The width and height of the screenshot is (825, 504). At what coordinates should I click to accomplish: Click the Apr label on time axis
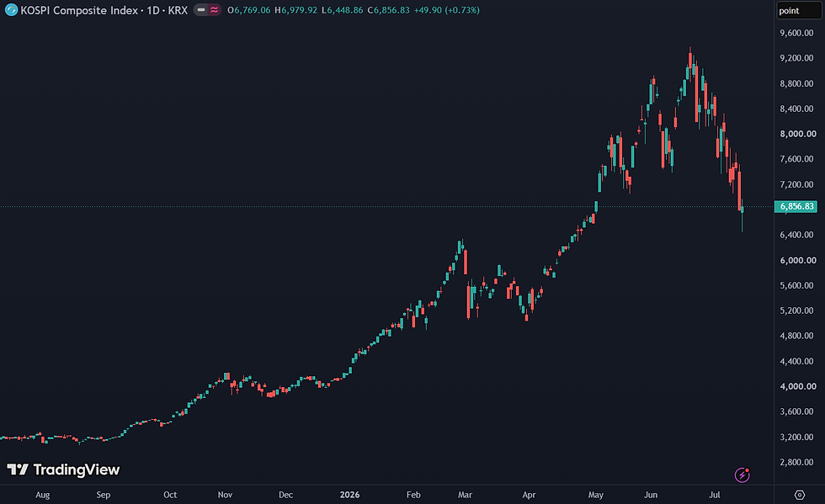(x=529, y=495)
